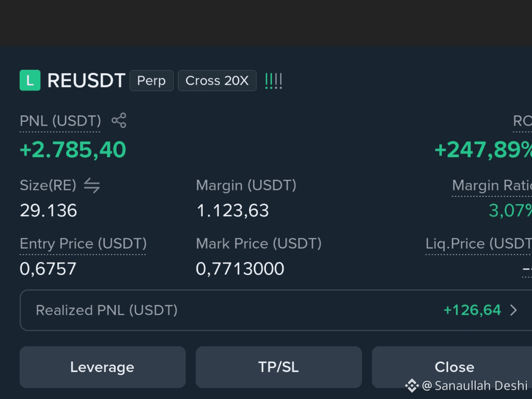The width and height of the screenshot is (532, 399).
Task: Click the Margin Ratio label
Action: 492,186
